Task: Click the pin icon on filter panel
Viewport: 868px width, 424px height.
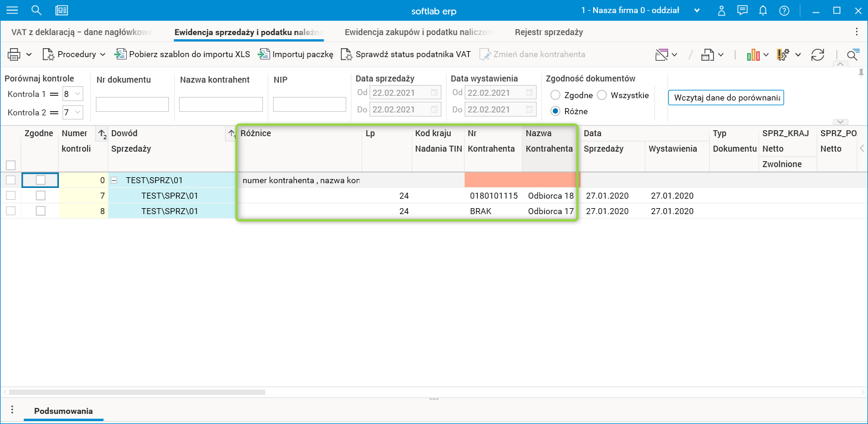Action: coord(861,73)
